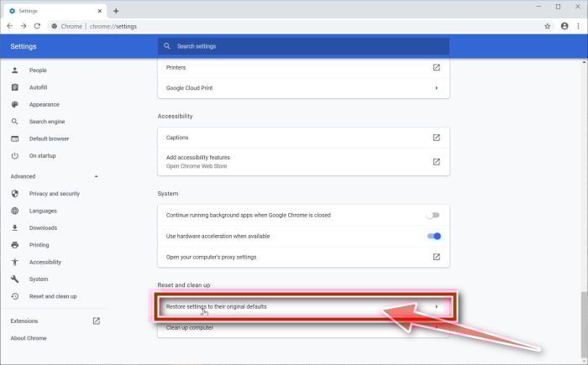Open About Chrome in sidebar
Viewport: 588px width, 365px height.
(x=29, y=338)
